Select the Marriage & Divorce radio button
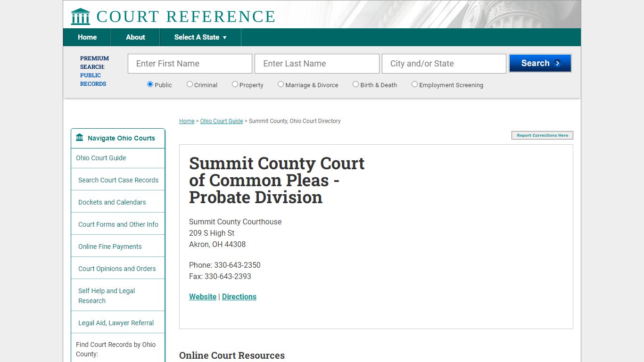644x362 pixels. (x=281, y=84)
